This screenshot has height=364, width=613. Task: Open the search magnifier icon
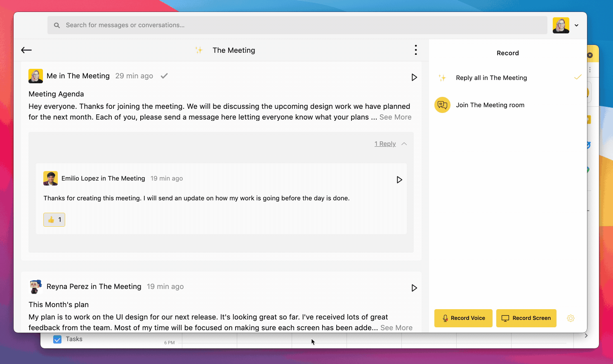click(x=57, y=25)
